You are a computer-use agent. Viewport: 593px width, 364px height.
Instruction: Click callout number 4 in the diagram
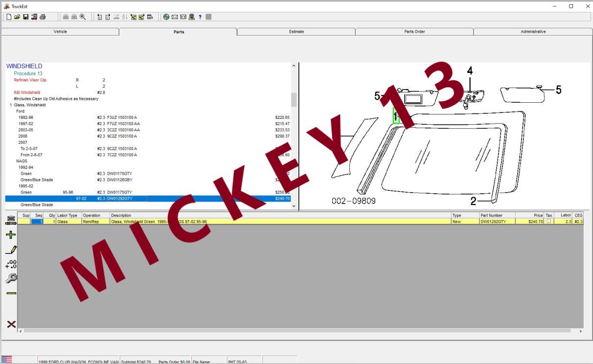click(470, 71)
